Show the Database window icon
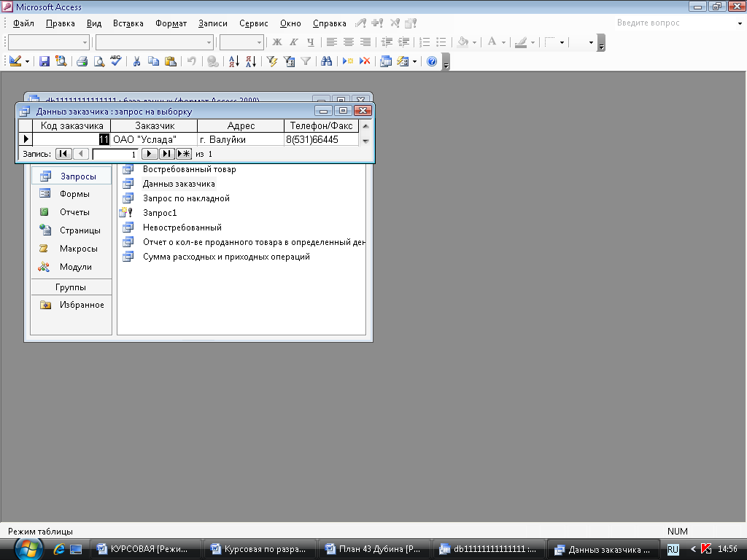The image size is (747, 560). [385, 61]
